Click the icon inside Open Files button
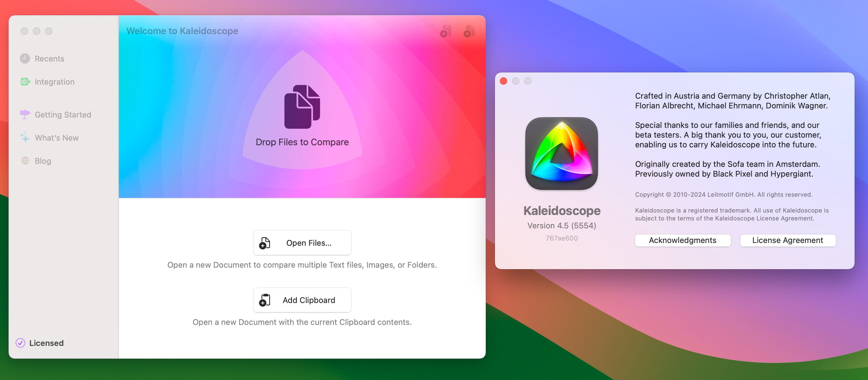Viewport: 868px width, 380px height. click(265, 243)
